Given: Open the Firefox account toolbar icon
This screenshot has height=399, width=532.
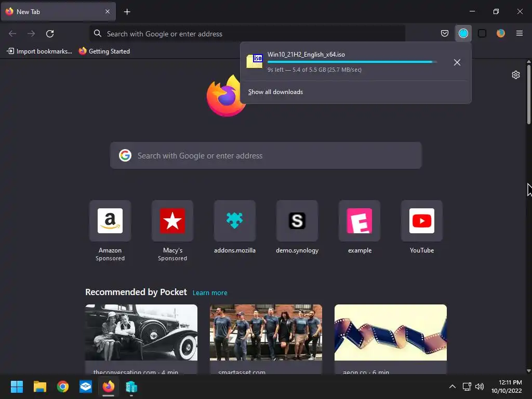Looking at the screenshot, I should [x=500, y=33].
